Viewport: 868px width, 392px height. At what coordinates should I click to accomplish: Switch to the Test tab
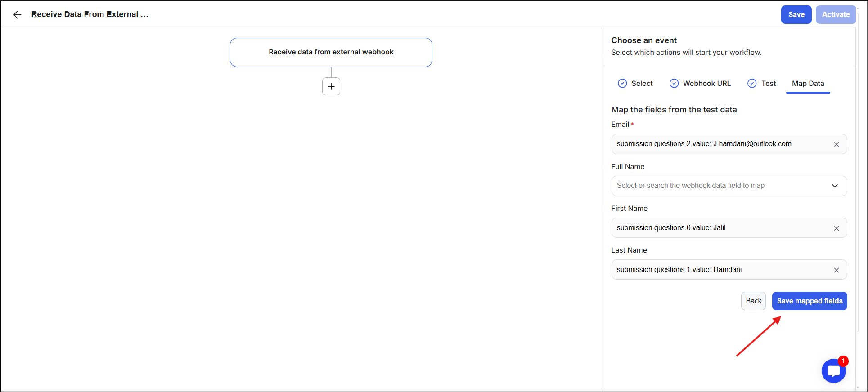point(768,84)
